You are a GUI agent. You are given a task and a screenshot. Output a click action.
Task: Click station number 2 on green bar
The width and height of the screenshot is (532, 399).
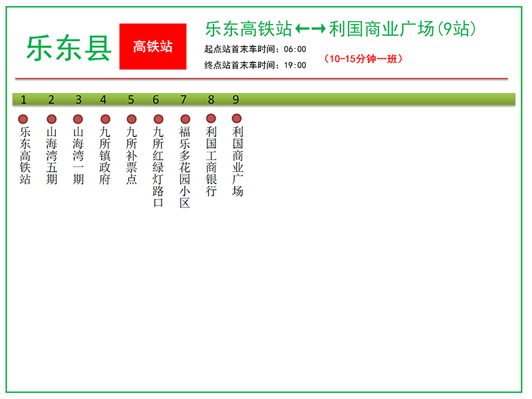pos(51,99)
